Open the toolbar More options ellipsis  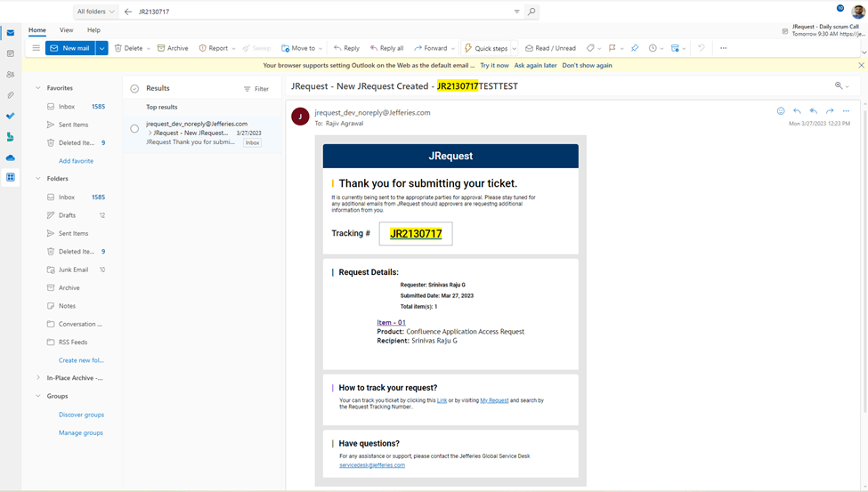click(724, 48)
